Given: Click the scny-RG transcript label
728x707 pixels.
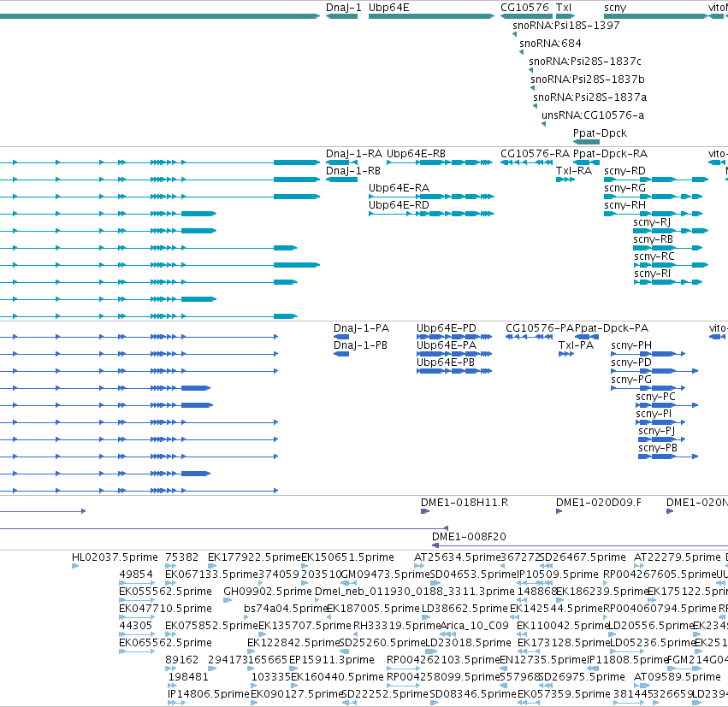Looking at the screenshot, I should point(625,188).
